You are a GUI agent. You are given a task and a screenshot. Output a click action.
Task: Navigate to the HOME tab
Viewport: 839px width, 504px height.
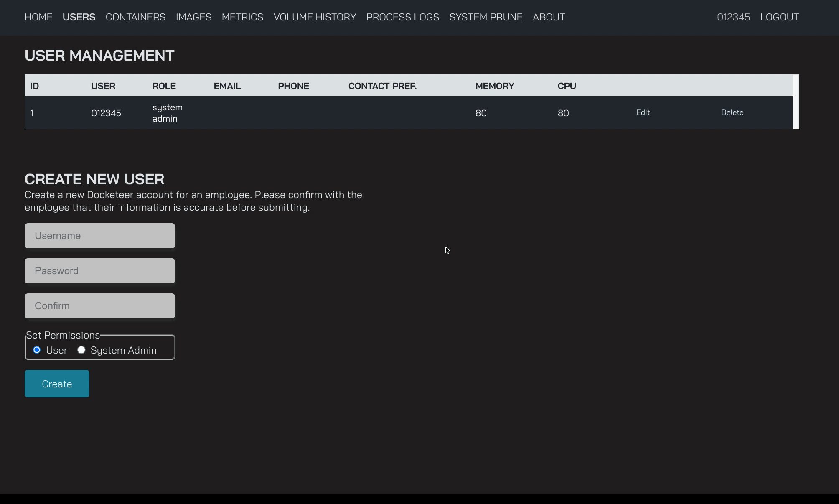(38, 17)
